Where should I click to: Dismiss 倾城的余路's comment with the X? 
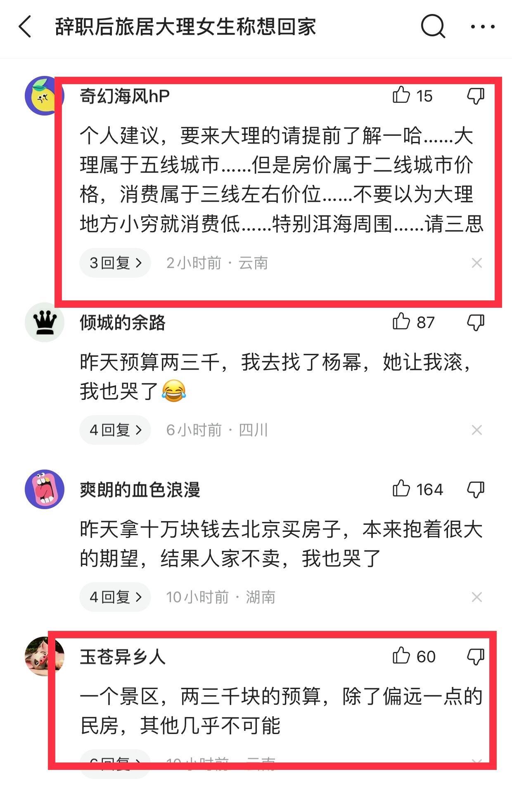pos(477,430)
